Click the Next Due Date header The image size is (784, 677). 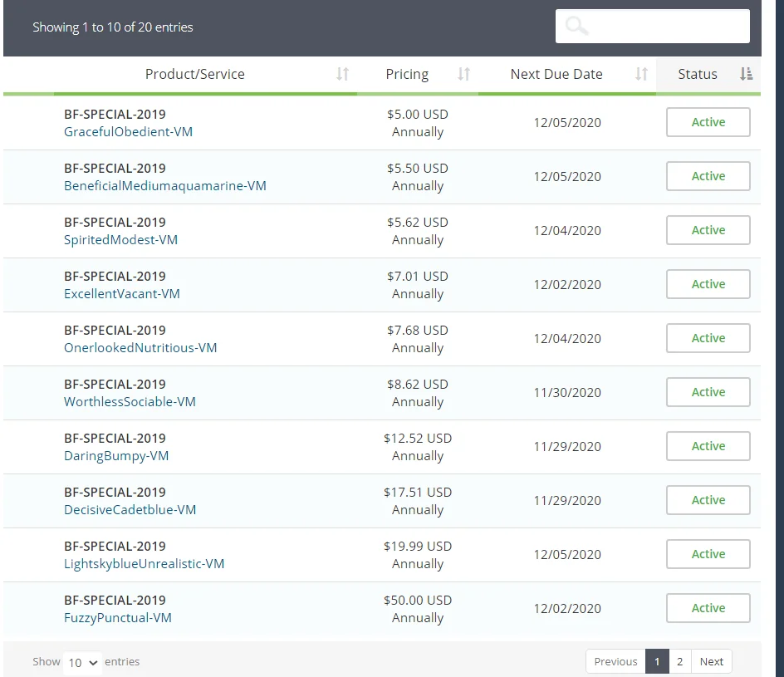click(x=567, y=74)
